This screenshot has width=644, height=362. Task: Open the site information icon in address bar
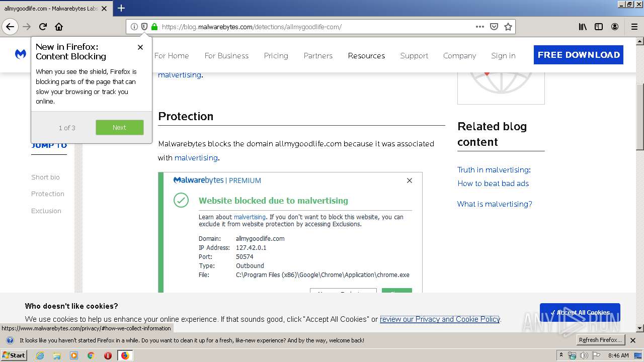pos(134,27)
